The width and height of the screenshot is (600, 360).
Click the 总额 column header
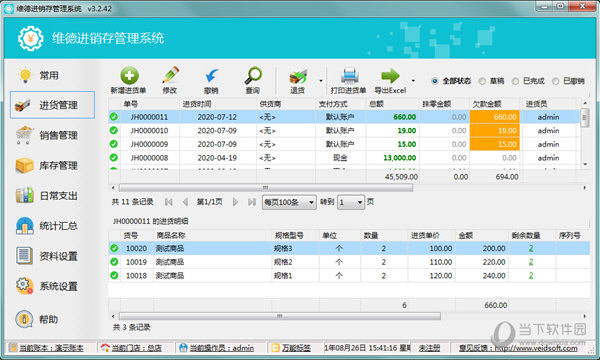point(393,104)
